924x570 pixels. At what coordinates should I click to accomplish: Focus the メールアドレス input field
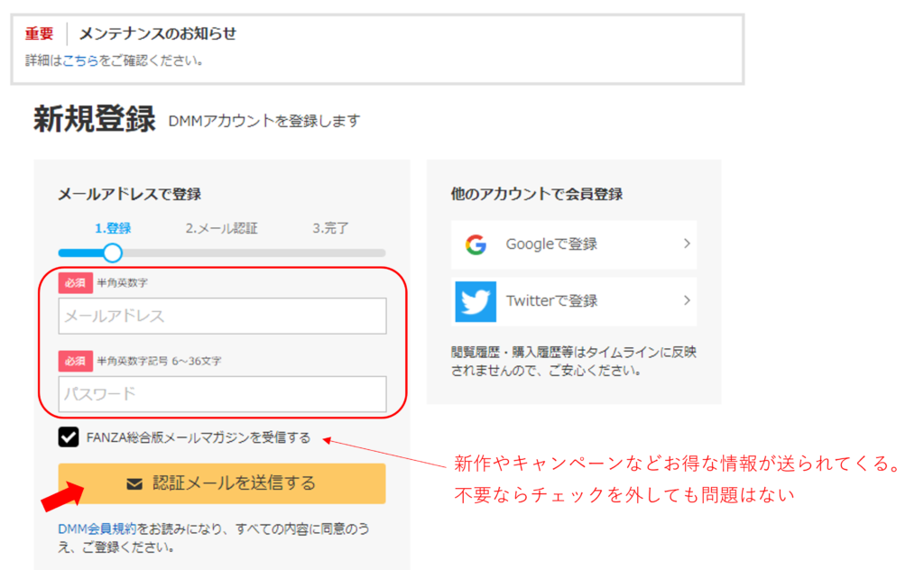[222, 317]
